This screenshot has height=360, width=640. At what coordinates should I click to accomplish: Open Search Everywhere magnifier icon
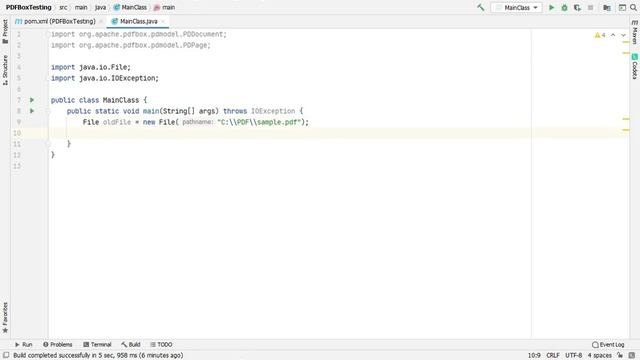(x=633, y=7)
